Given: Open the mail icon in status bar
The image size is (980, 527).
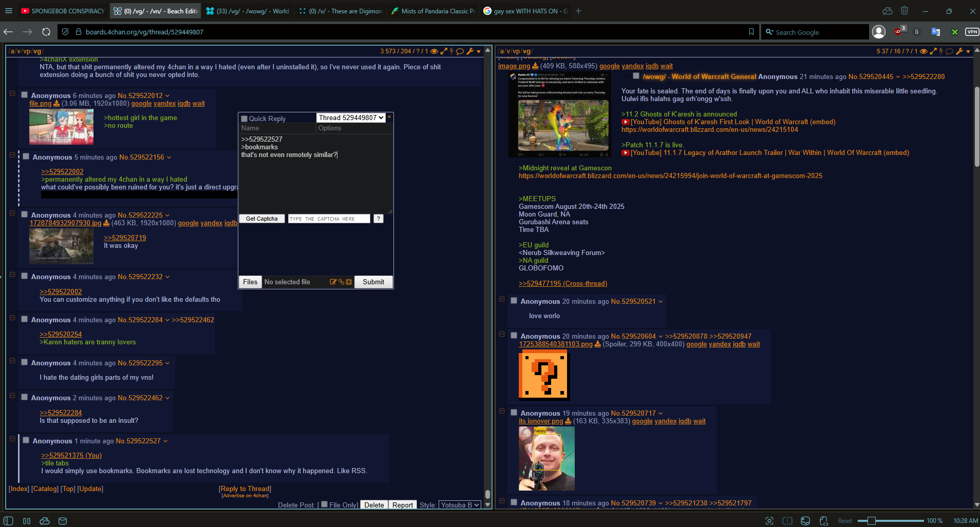Looking at the screenshot, I should [63, 521].
